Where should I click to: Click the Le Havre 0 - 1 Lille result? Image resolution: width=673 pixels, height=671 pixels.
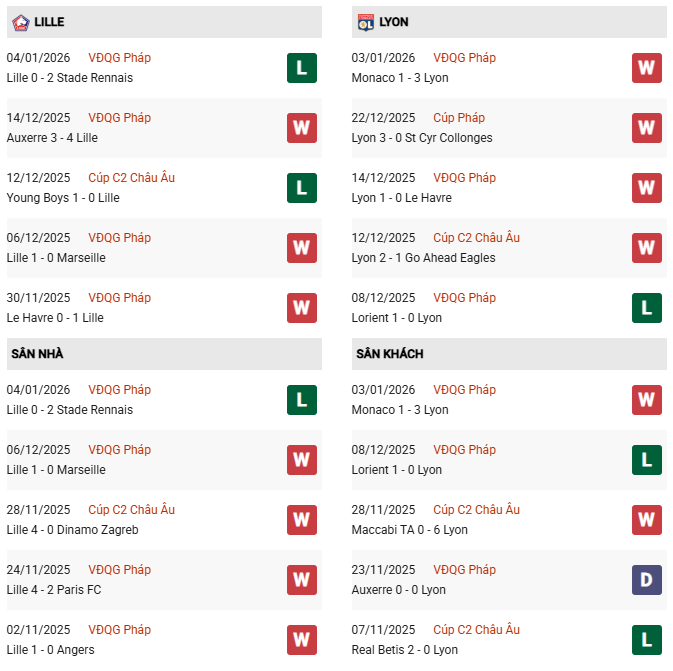55,318
